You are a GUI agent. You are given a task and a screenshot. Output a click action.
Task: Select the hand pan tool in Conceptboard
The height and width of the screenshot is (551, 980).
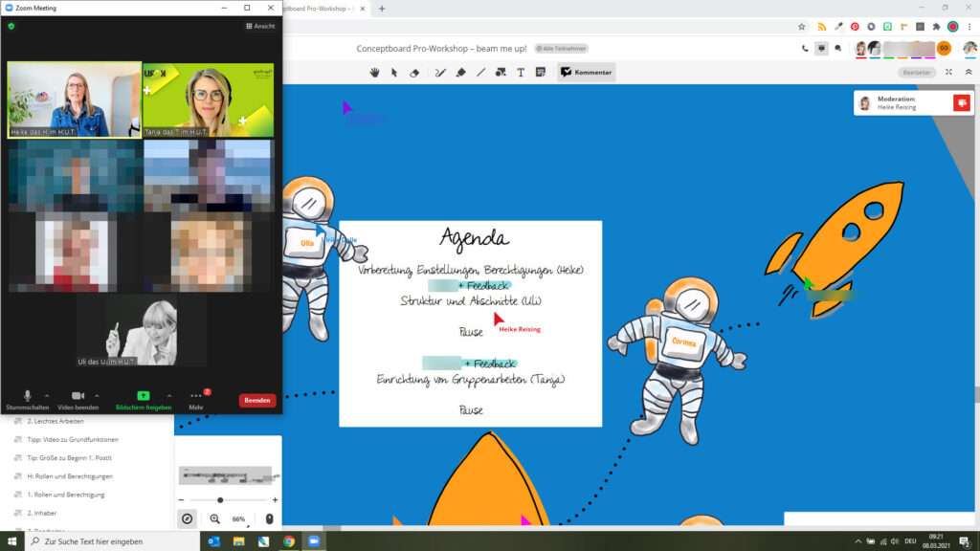374,73
